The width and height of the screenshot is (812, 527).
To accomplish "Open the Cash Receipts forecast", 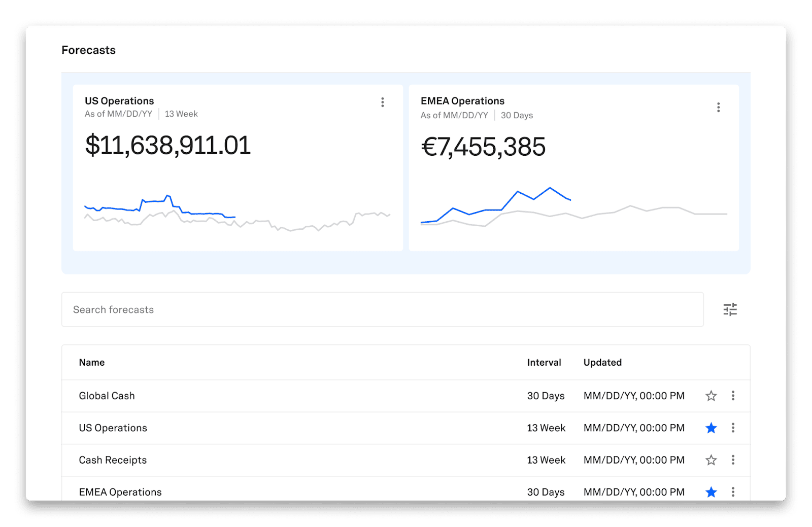I will pos(112,460).
